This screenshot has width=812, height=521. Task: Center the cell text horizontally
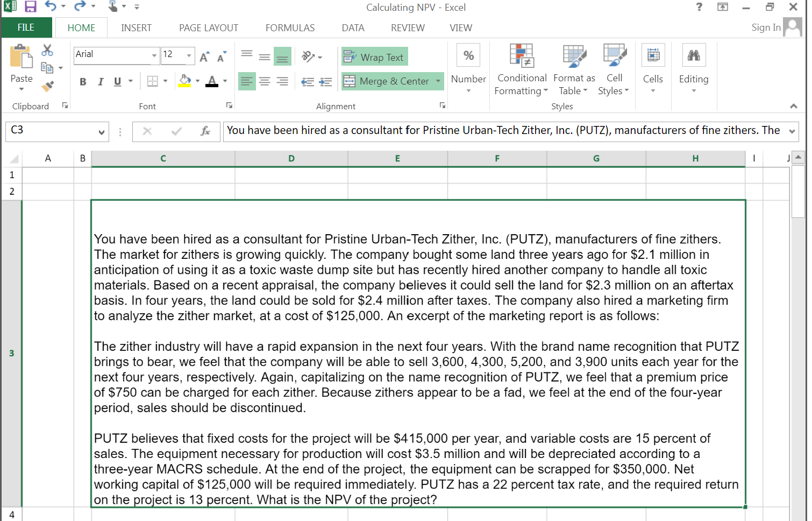tap(265, 81)
